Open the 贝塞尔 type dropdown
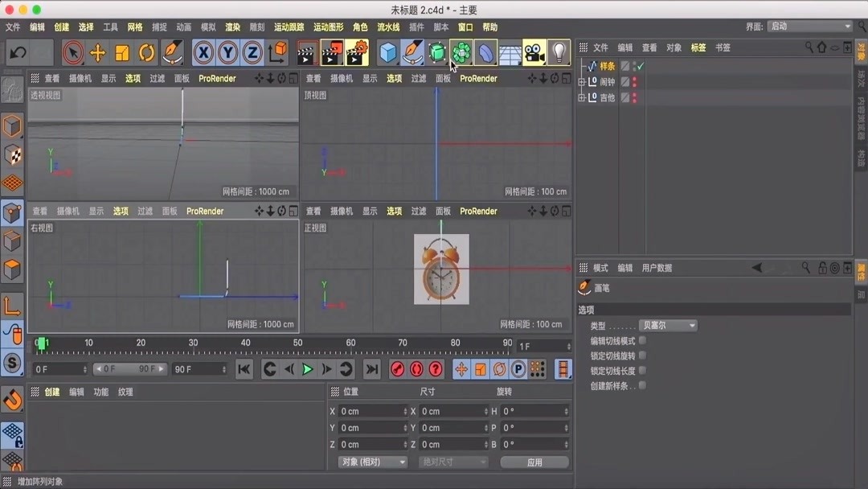Image resolution: width=868 pixels, height=489 pixels. 667,325
